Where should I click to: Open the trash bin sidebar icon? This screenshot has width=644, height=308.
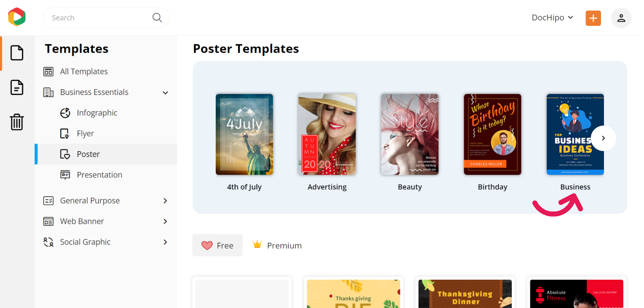(x=17, y=122)
